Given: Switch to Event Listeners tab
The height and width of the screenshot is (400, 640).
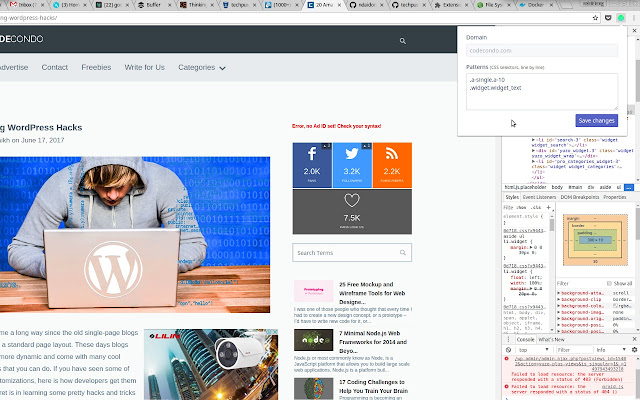Looking at the screenshot, I should [539, 197].
